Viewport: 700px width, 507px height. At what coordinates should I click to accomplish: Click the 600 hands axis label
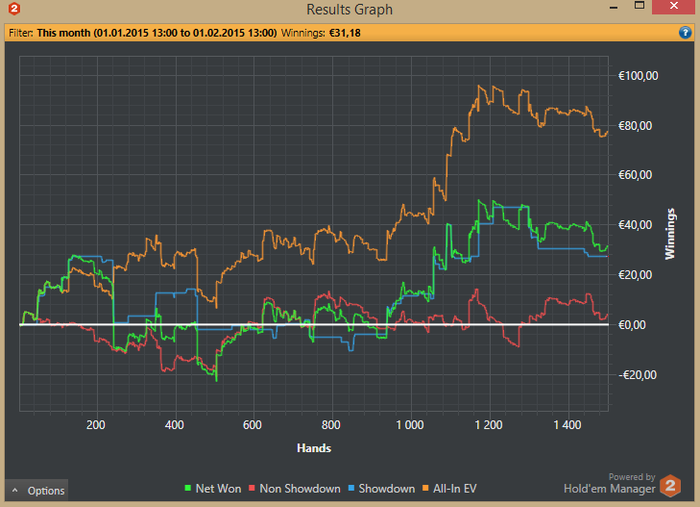[x=252, y=425]
